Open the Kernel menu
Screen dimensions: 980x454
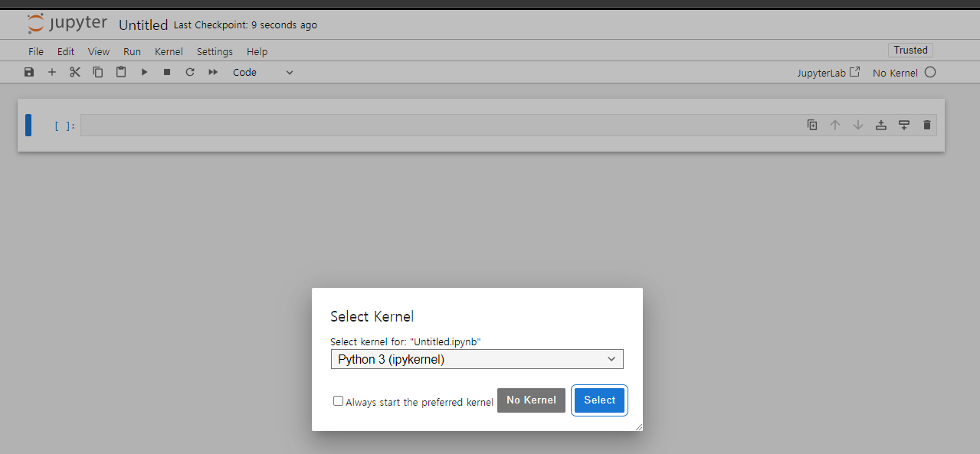click(169, 51)
